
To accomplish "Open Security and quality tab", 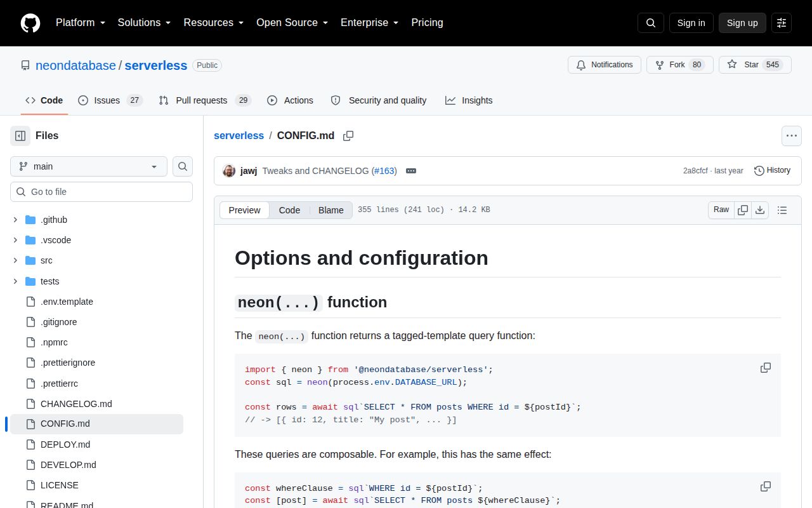I will coord(379,100).
